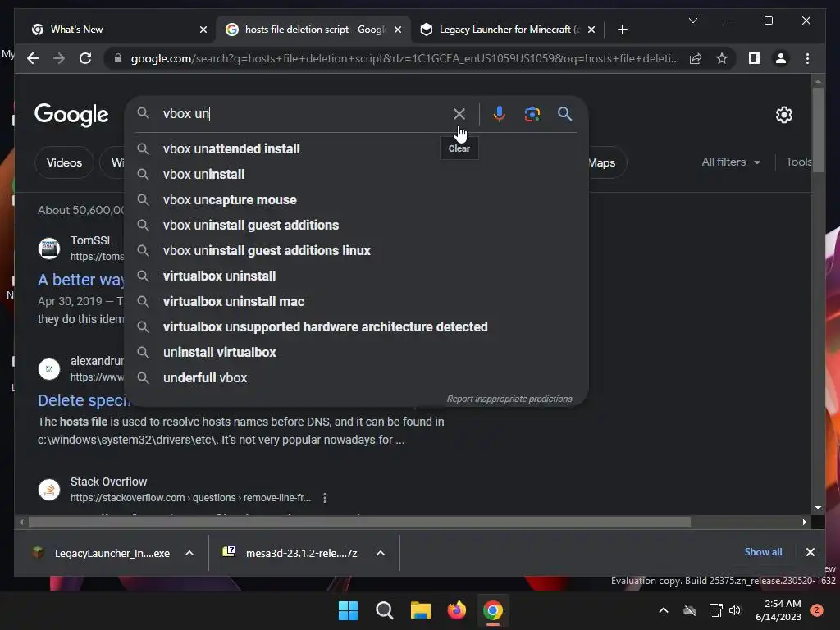
Task: Open File Explorer from taskbar
Action: click(x=421, y=610)
